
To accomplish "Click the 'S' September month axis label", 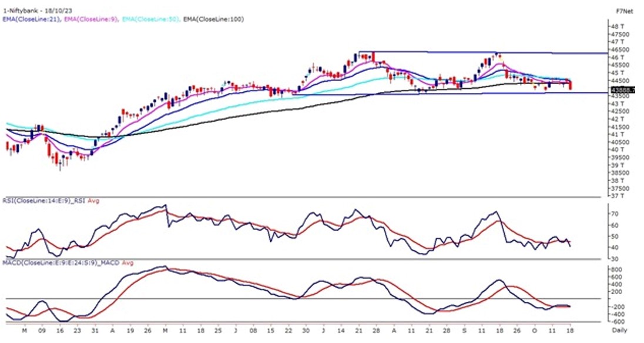I will (465, 331).
